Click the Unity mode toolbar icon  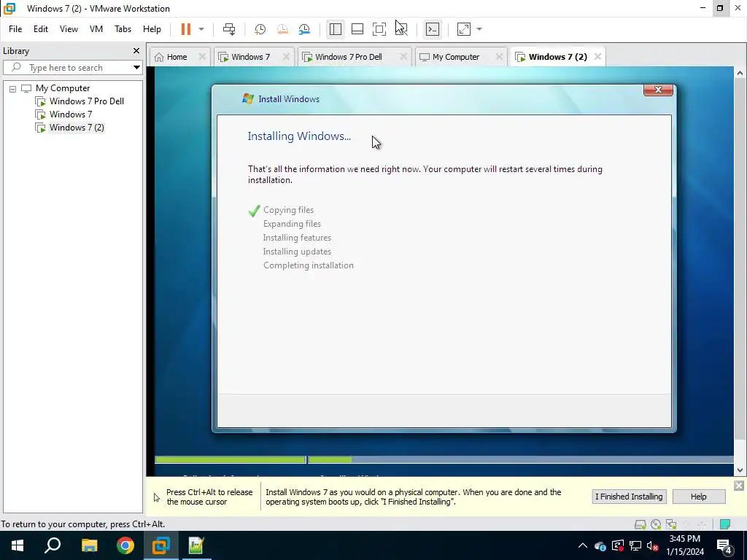tap(401, 29)
